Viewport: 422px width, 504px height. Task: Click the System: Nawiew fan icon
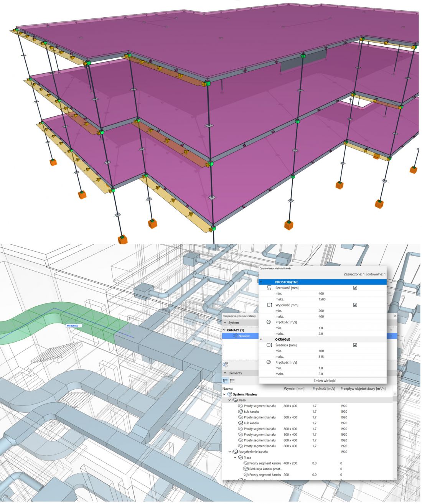coord(229,395)
